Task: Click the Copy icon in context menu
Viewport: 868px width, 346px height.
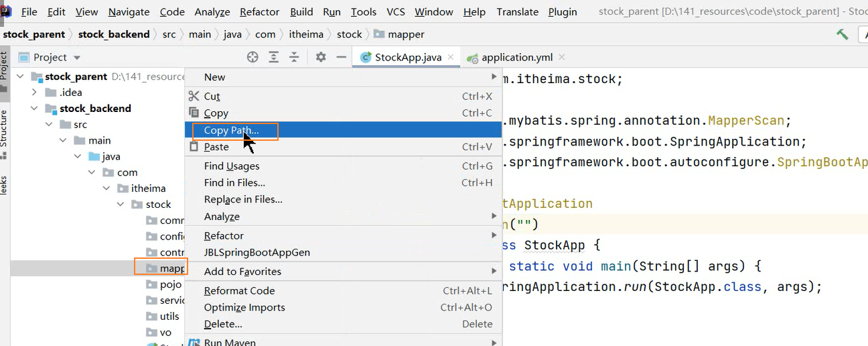Action: pyautogui.click(x=194, y=113)
